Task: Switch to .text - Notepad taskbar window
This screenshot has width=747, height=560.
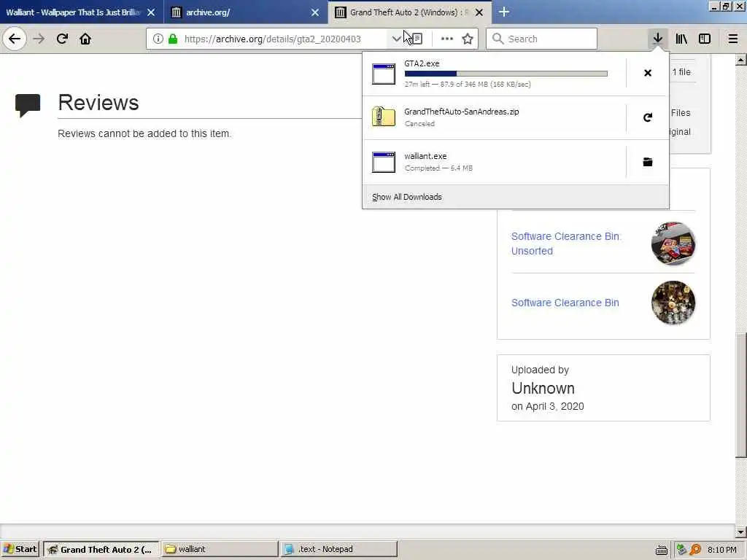Action: [338, 549]
